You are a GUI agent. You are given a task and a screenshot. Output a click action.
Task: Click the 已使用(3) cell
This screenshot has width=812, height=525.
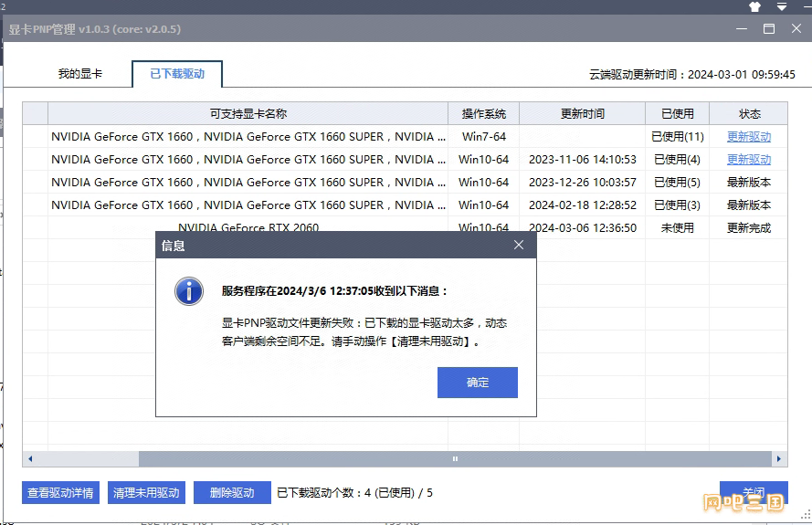click(x=678, y=205)
